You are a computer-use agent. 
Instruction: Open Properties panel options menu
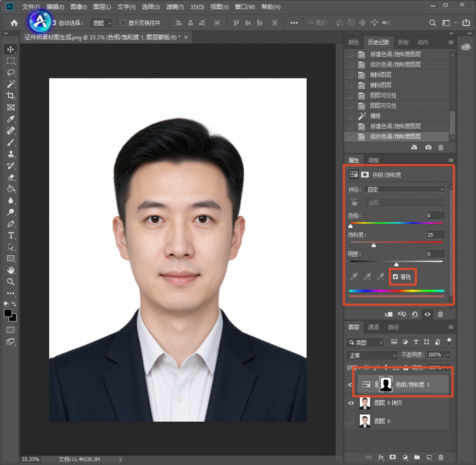(451, 160)
